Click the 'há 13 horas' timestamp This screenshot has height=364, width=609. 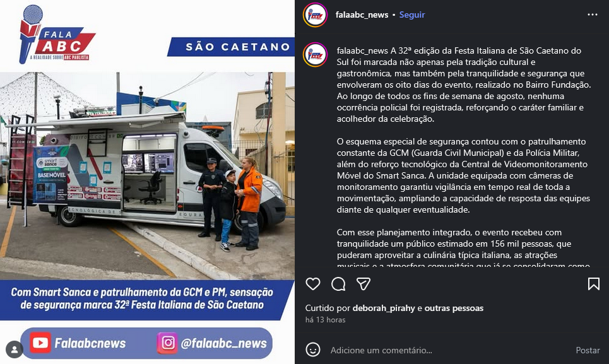coord(325,320)
